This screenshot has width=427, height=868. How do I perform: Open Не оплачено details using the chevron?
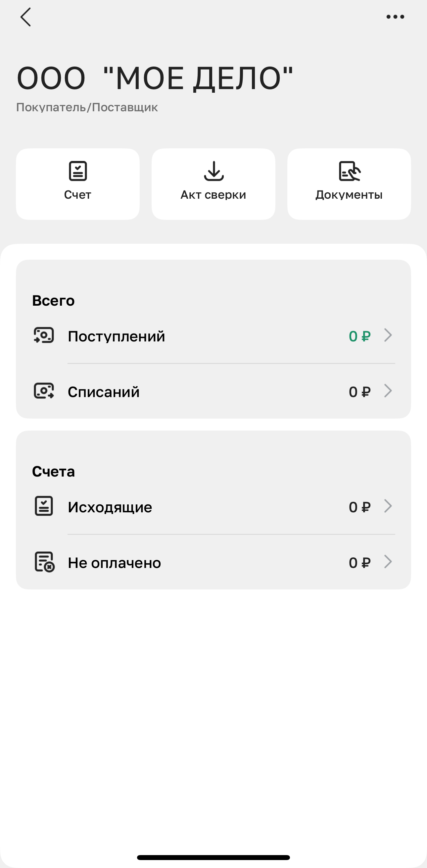click(388, 562)
